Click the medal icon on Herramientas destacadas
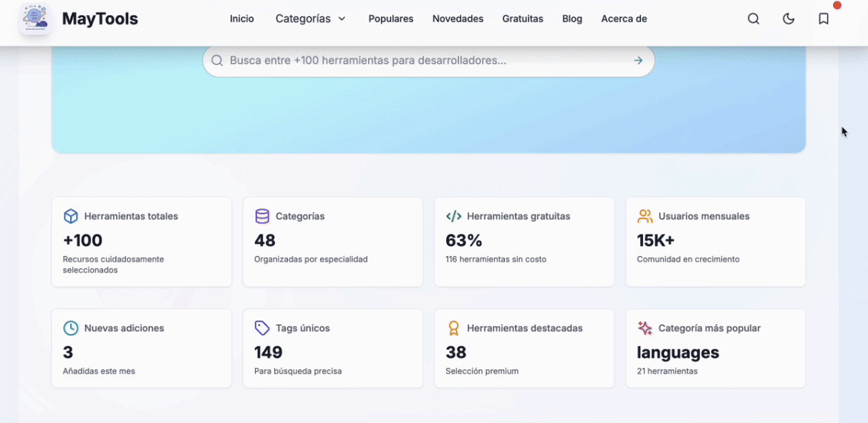 (453, 328)
